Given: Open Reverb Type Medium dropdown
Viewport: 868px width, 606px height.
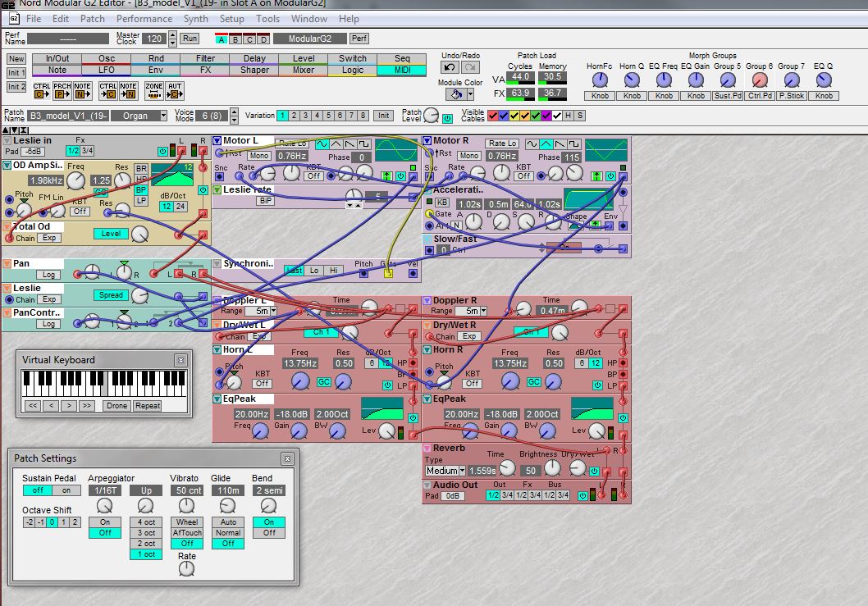Looking at the screenshot, I should click(x=462, y=471).
